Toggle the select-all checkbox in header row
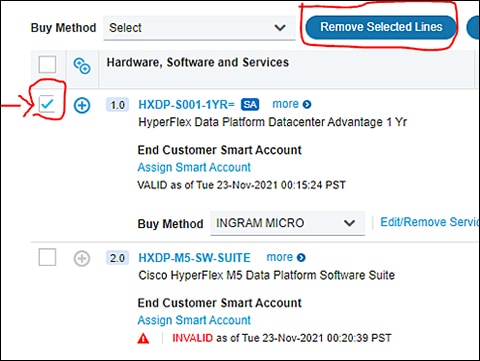480x361 pixels. [x=47, y=64]
